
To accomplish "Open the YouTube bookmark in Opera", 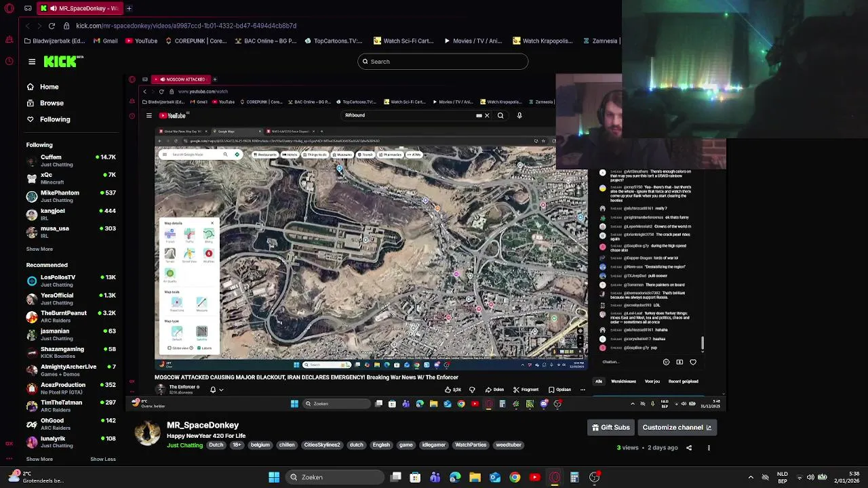I will tap(140, 41).
